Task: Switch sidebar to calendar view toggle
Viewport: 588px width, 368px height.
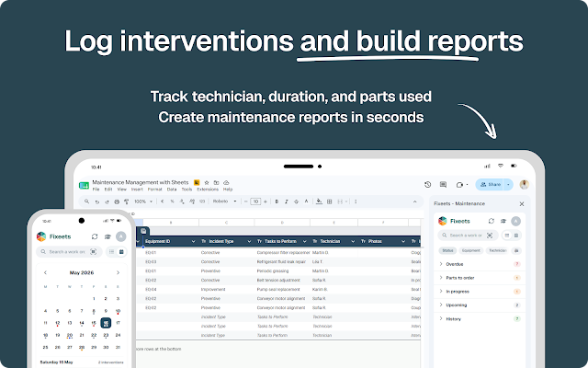Action: (516, 236)
